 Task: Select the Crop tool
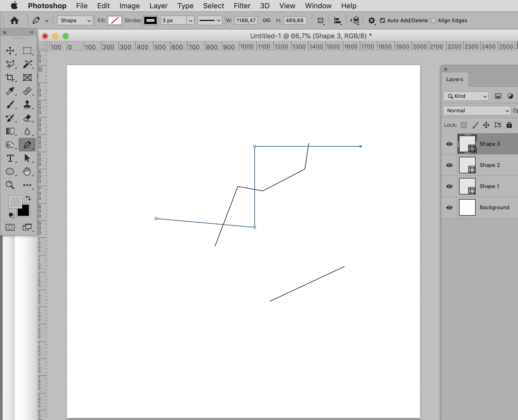10,77
